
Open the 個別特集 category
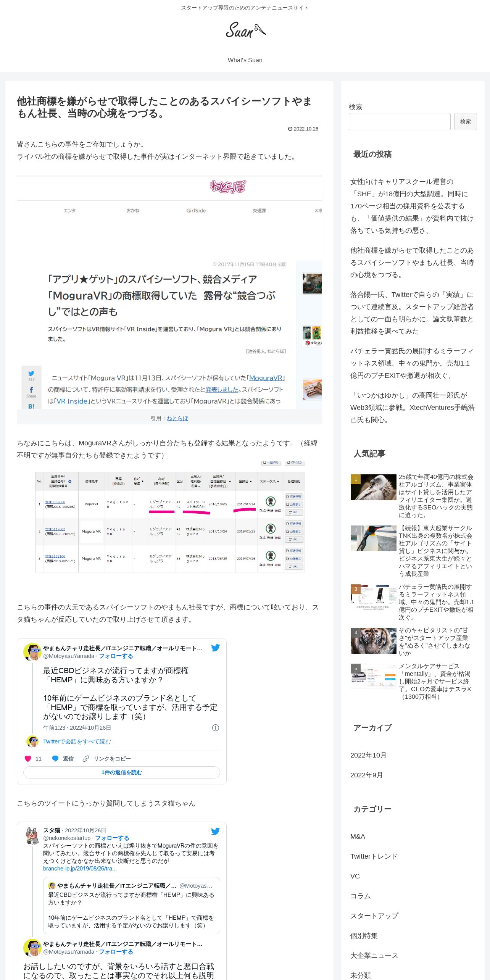[x=364, y=936]
